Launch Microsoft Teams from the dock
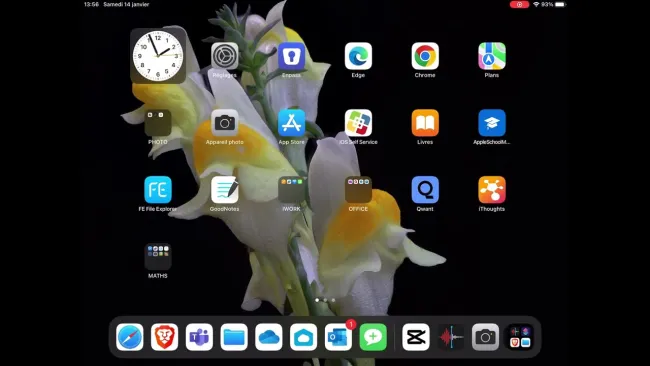Viewport: 650px width, 366px height. click(x=199, y=337)
